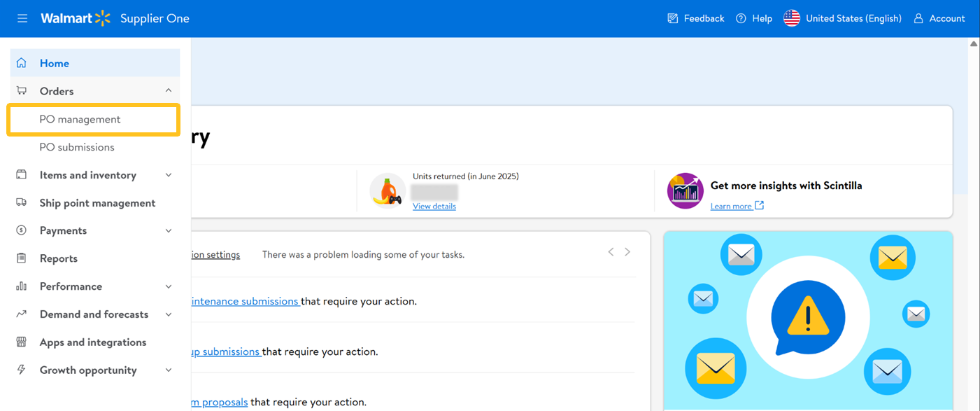Click the external link icon beside Learn more

coord(760,206)
